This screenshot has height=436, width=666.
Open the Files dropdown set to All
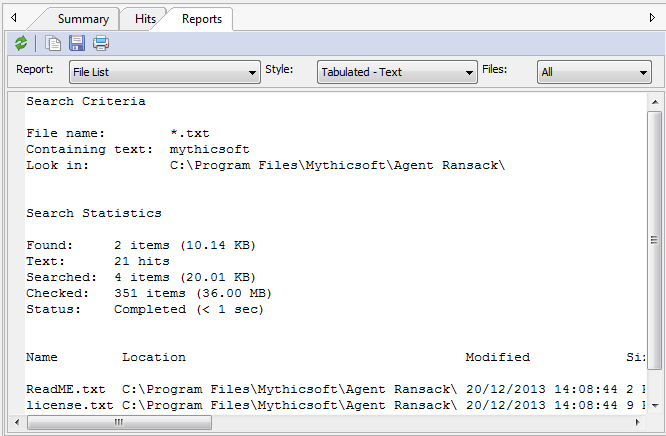click(594, 72)
